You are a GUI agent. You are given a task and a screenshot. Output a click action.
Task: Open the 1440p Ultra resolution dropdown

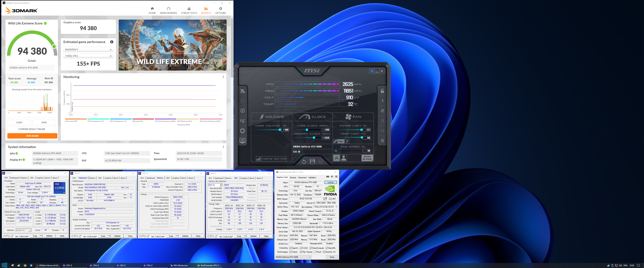click(x=88, y=56)
